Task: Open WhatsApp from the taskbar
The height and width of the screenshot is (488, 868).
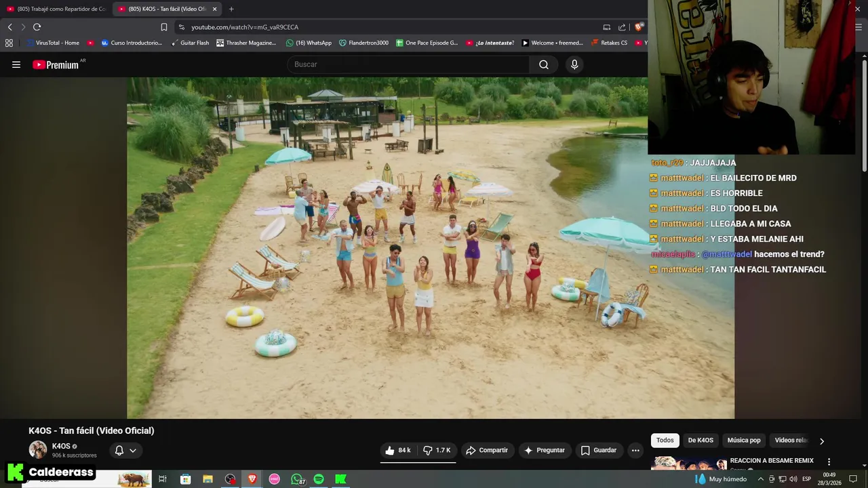Action: [x=296, y=479]
